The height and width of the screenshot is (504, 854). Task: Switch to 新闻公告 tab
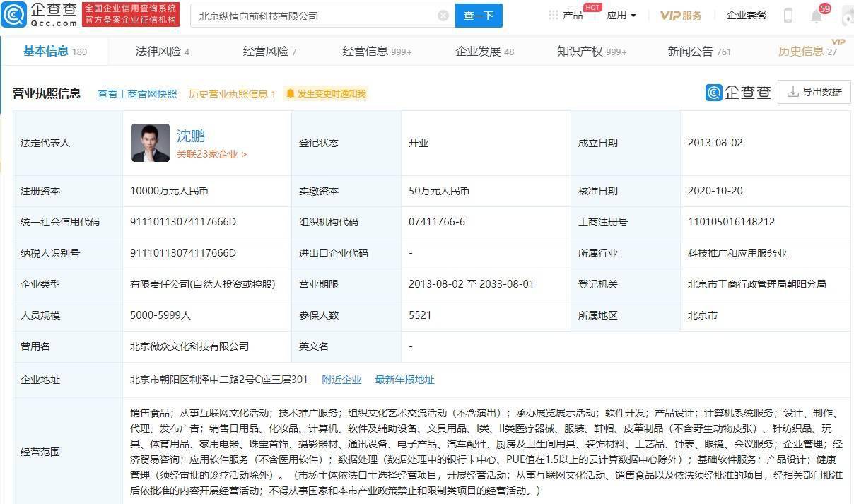699,51
